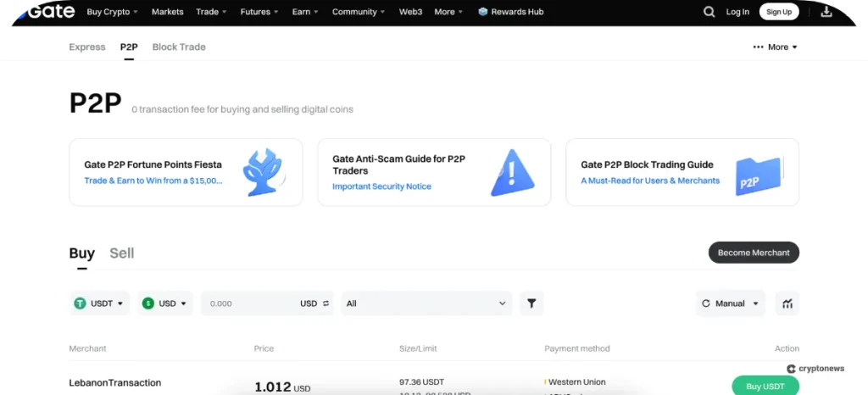Switch to the Sell tab

[122, 253]
